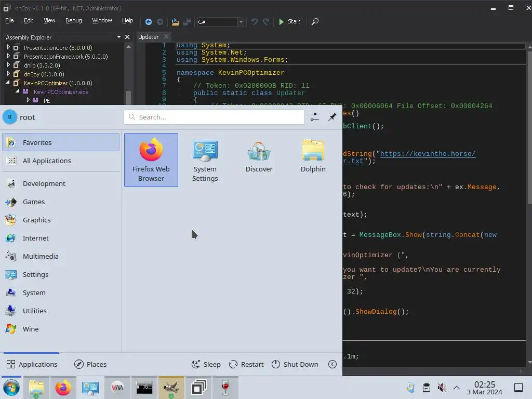Screen dimensions: 532x399
Task: Select the All Applications category
Action: pos(61,161)
